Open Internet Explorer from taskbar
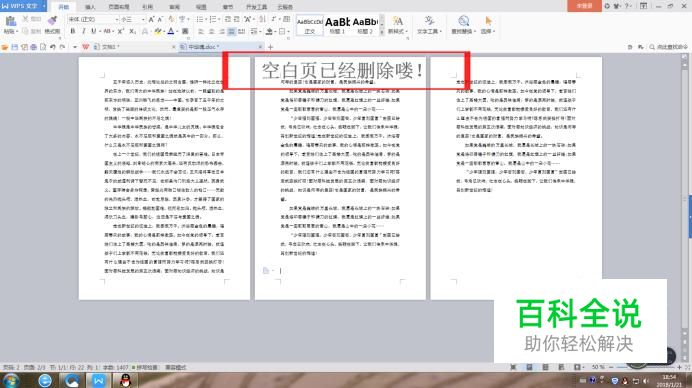This screenshot has width=692, height=388. click(x=45, y=380)
